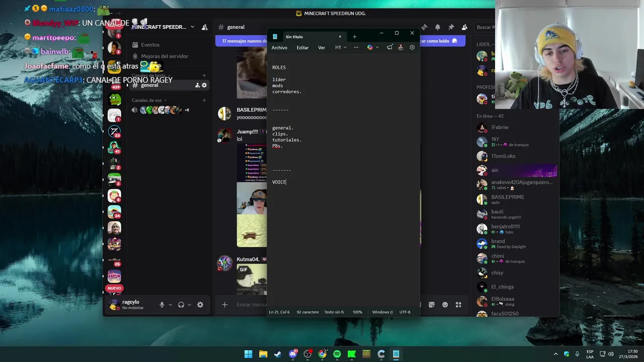
Task: Create channel in Canales de texto with plus
Action: point(204,75)
